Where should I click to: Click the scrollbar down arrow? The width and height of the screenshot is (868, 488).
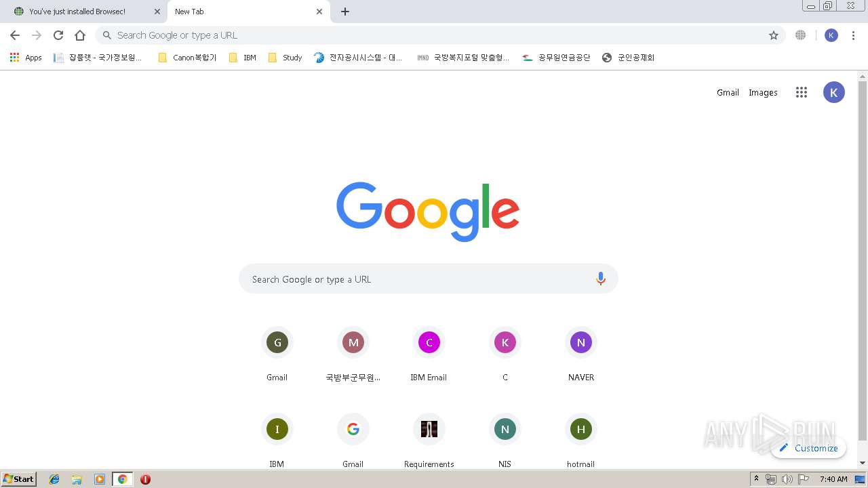pos(863,463)
